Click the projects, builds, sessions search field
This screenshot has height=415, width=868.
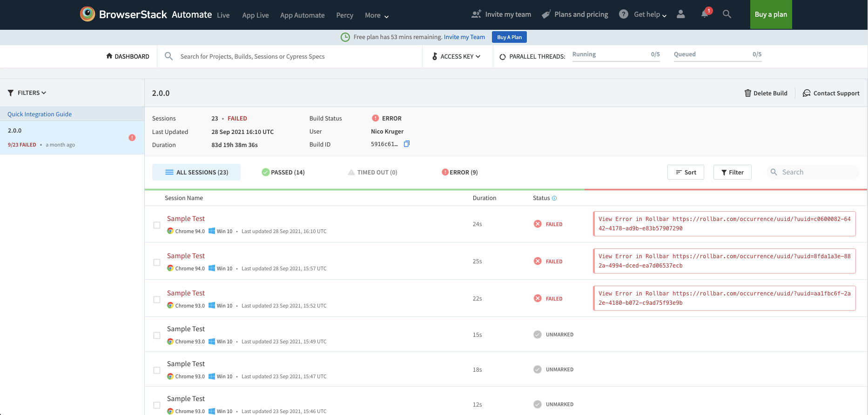coord(289,56)
